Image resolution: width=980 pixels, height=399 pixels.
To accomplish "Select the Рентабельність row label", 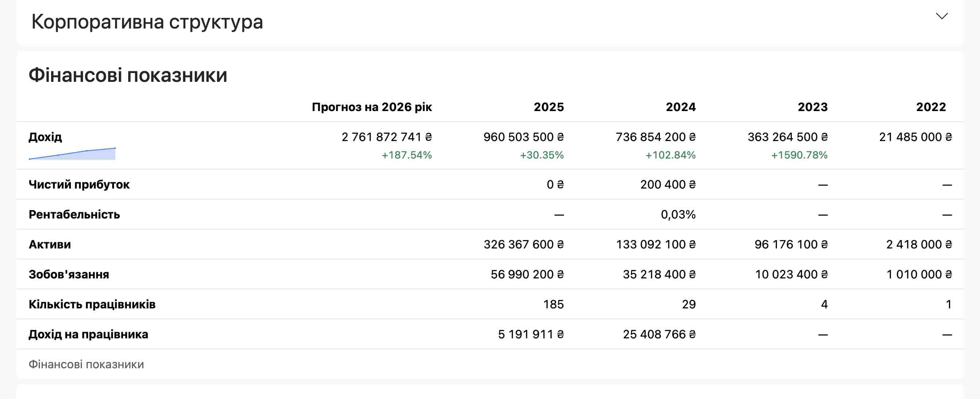I will 74,214.
